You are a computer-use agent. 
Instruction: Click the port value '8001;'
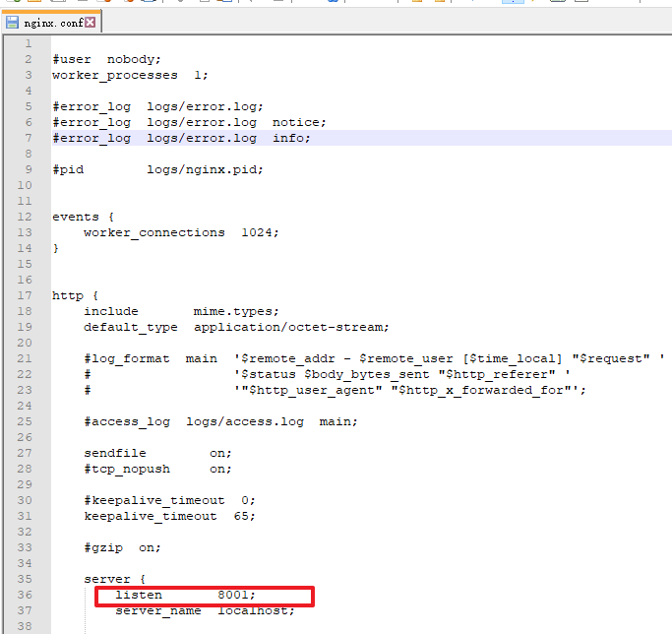coord(236,595)
